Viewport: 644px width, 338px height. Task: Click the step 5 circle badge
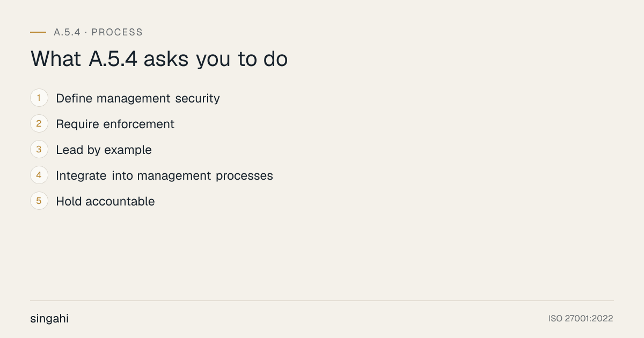click(39, 201)
